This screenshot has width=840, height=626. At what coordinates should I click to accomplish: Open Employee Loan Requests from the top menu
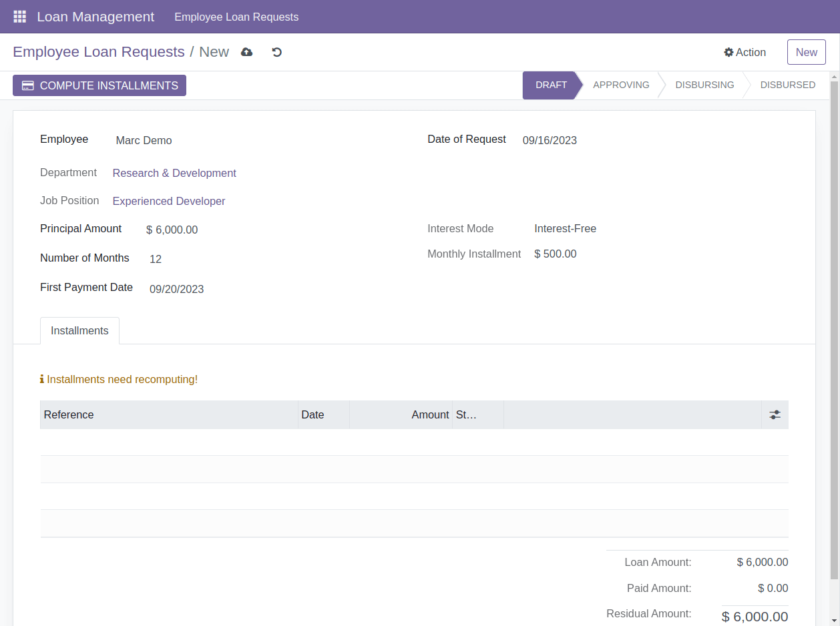coord(236,17)
